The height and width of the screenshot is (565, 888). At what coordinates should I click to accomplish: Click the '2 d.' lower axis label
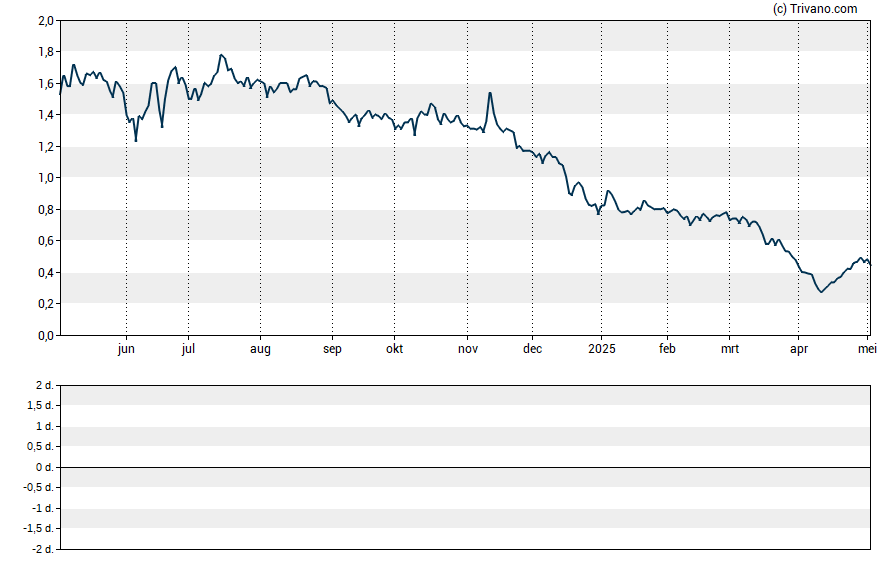point(45,386)
